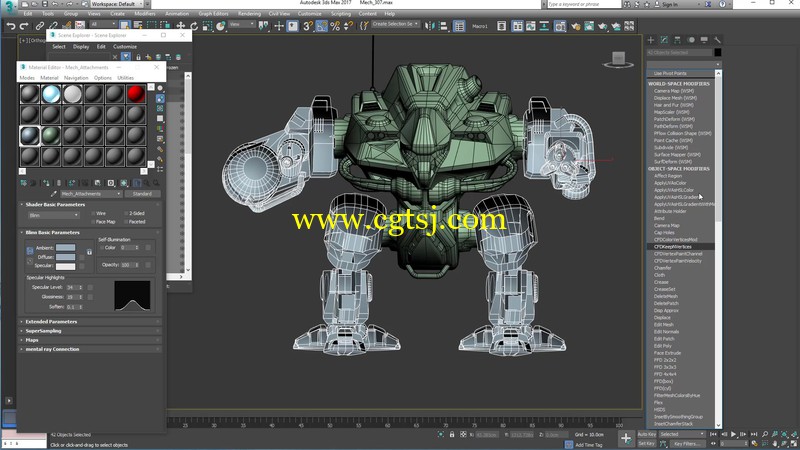Image resolution: width=800 pixels, height=450 pixels.
Task: Click the Redo arrow in main toolbar
Action: 23,26
